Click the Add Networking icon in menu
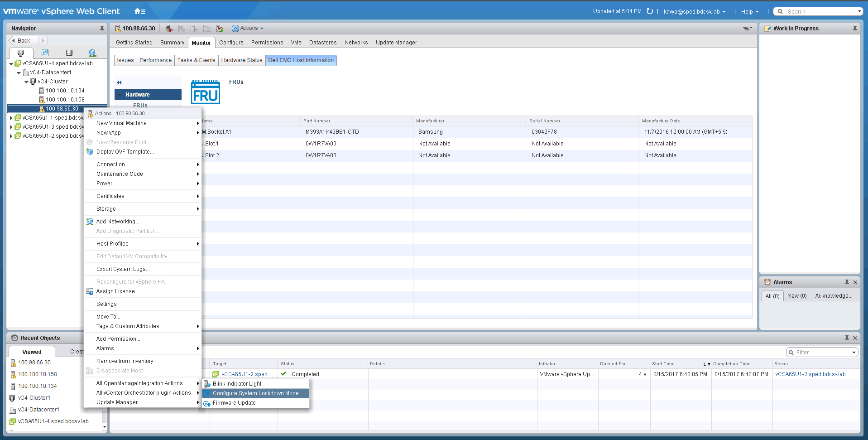 (x=90, y=222)
